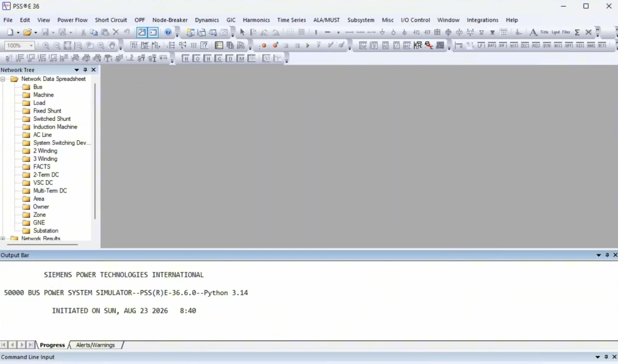Click the Copy icon in toolbar
The height and width of the screenshot is (364, 618).
[94, 32]
